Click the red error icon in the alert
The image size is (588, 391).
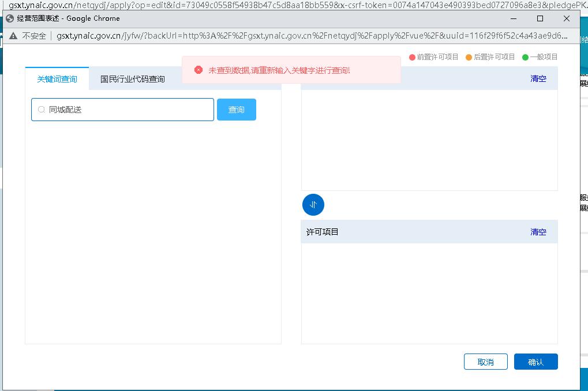click(x=199, y=70)
